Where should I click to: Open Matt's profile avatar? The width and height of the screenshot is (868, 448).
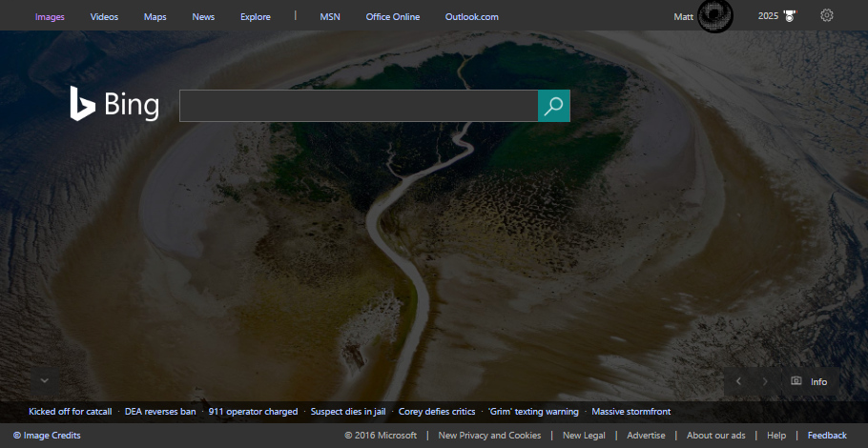[714, 15]
